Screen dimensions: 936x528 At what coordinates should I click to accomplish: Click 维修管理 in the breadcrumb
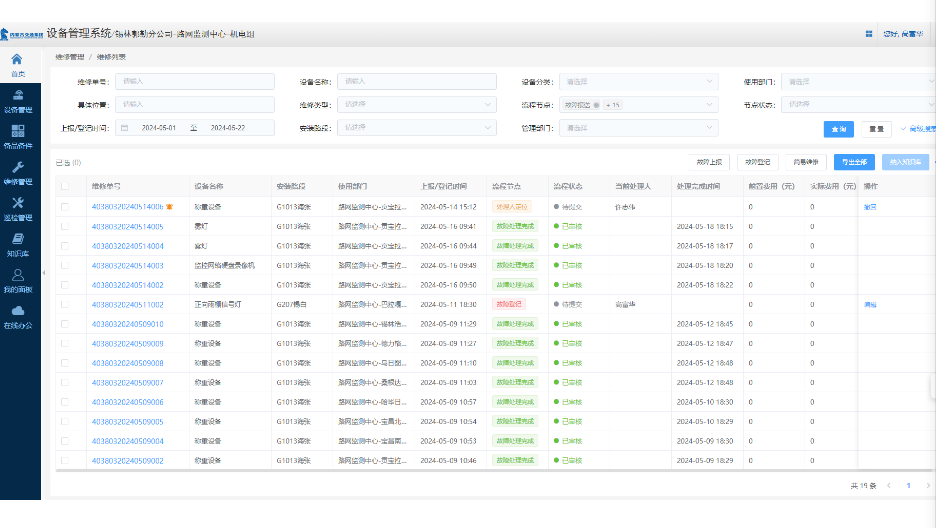tap(70, 57)
